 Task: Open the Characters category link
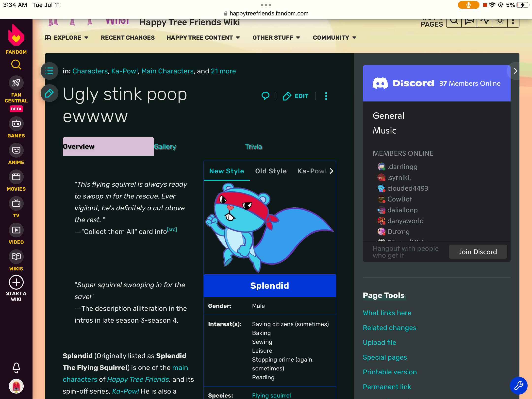click(x=90, y=71)
